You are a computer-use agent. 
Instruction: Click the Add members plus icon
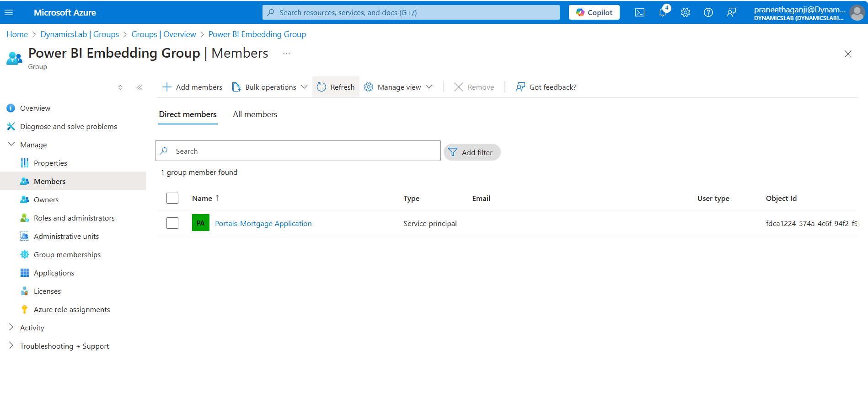[167, 87]
